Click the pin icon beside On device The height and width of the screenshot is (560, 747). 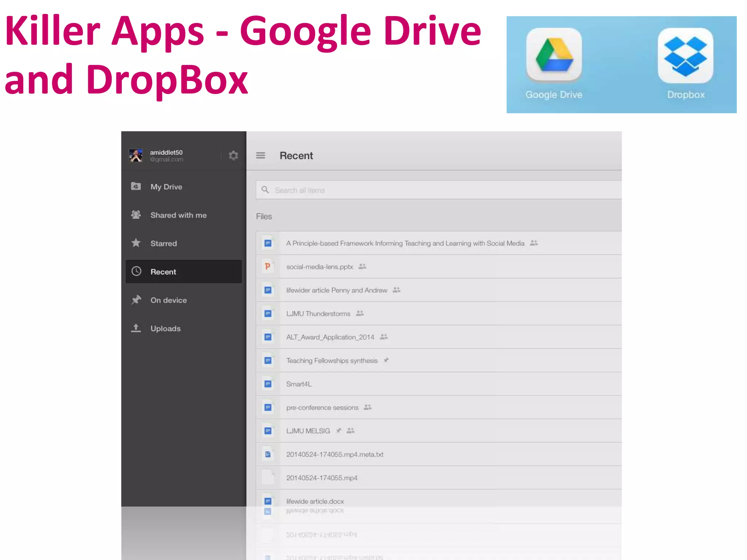point(136,300)
